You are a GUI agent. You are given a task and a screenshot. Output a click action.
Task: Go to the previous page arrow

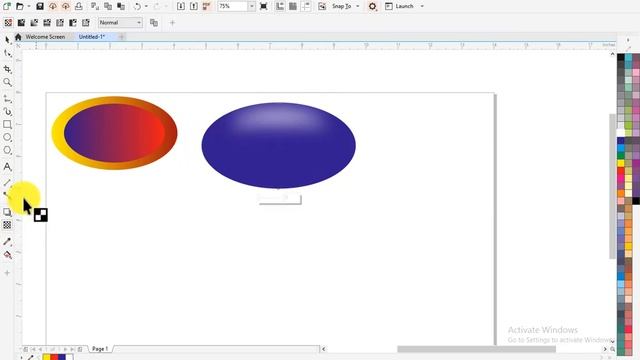click(x=40, y=349)
